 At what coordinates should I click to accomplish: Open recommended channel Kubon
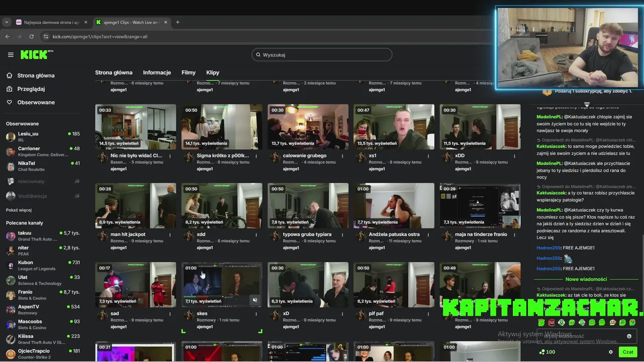tap(43, 265)
